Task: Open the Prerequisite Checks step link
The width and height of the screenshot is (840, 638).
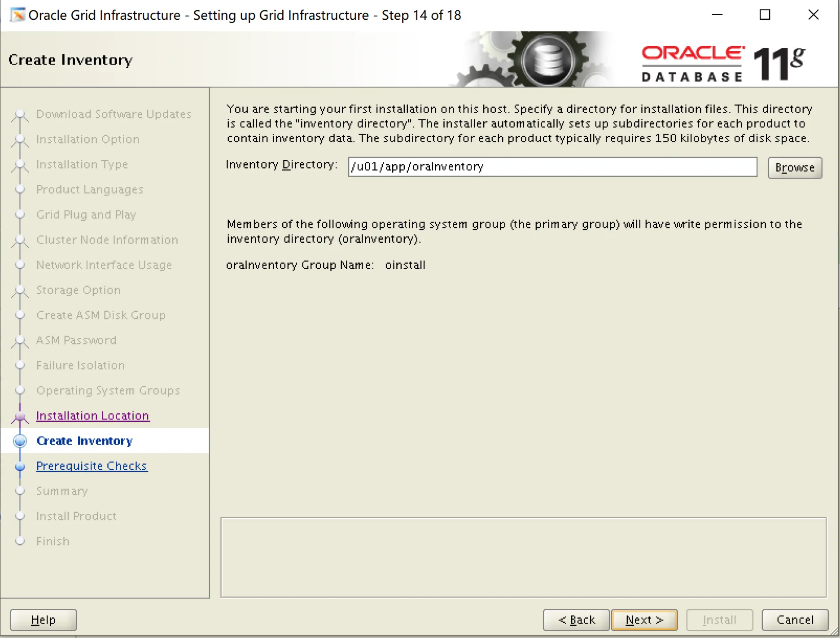Action: point(92,466)
